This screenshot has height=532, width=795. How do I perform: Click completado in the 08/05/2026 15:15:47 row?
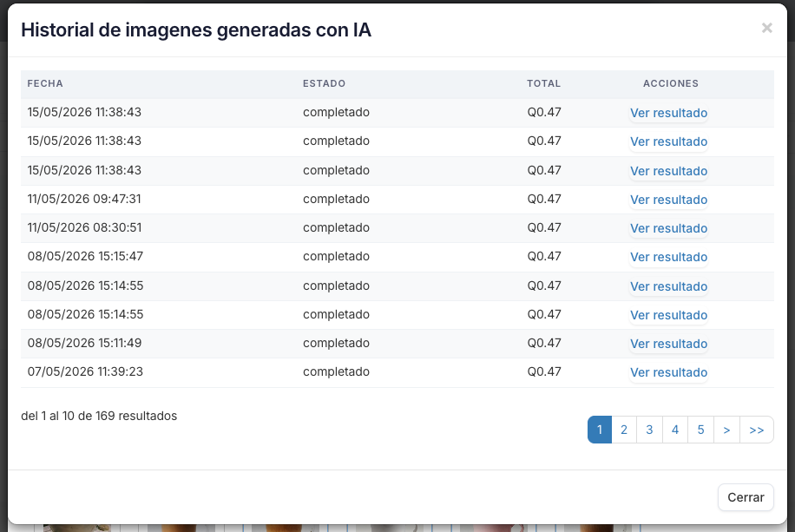336,256
